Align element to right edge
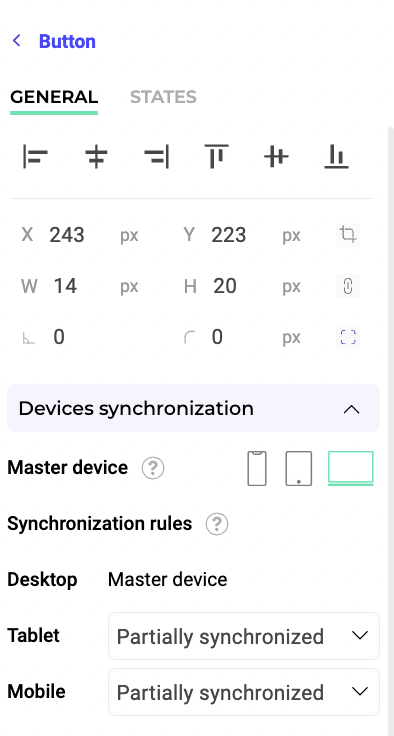Image resolution: width=394 pixels, height=736 pixels. tap(156, 157)
